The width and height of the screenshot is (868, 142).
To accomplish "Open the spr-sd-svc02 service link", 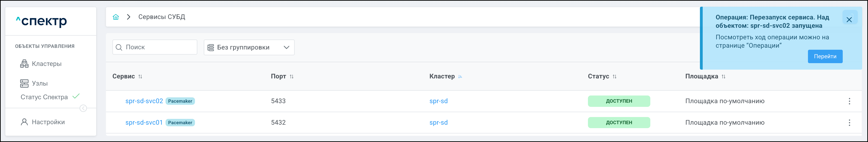I will pos(144,101).
